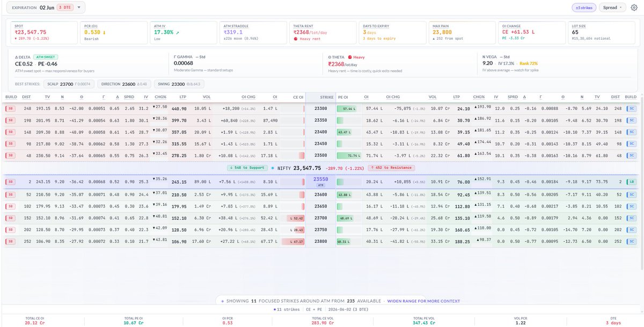Click the SB build badge on ATM 23550 call row

pos(10,182)
